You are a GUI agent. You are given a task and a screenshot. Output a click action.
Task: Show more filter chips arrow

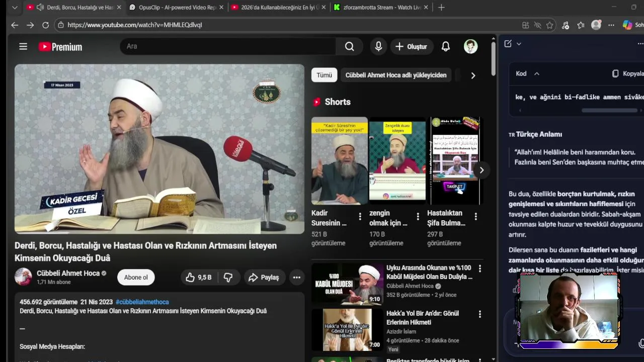pos(473,75)
